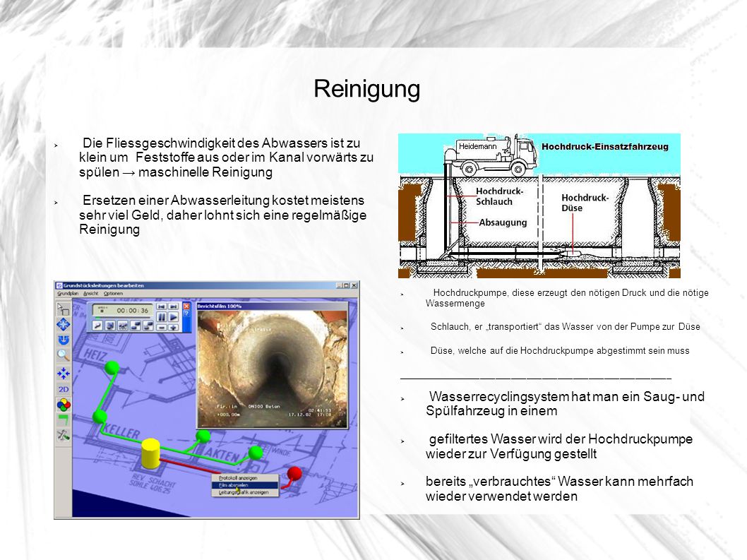
Task: Click the fifth icon in player bottom row
Action: 148,326
